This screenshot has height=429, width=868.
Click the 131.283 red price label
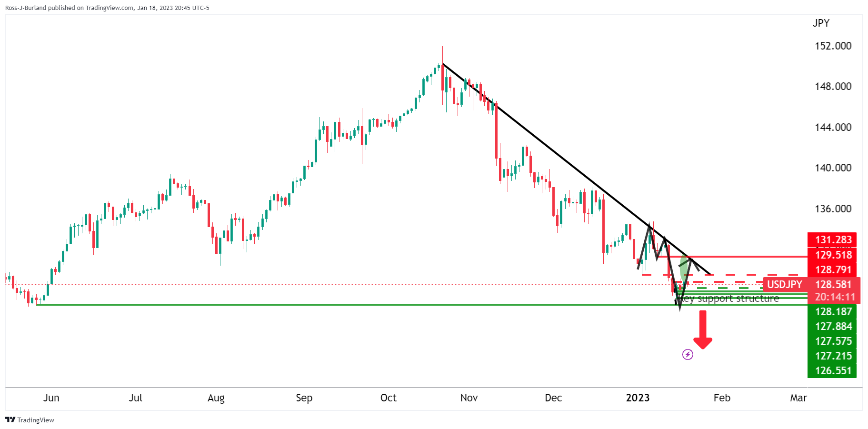833,239
